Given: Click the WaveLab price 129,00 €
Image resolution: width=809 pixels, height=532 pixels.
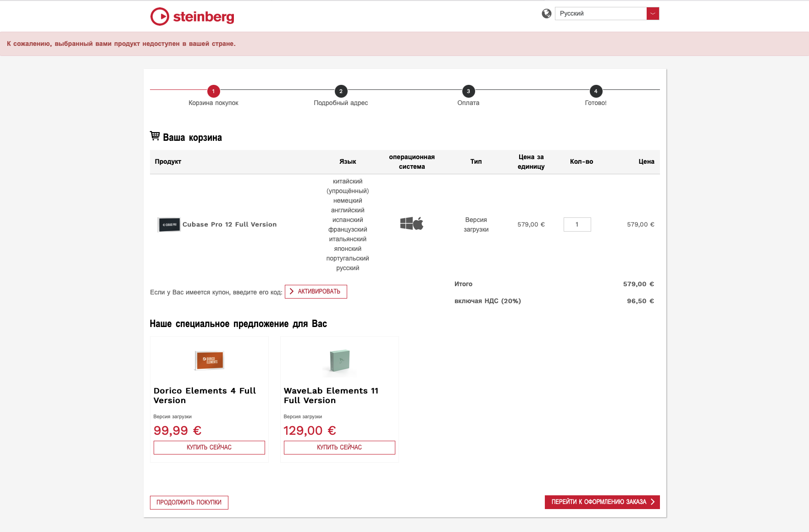Looking at the screenshot, I should pos(310,431).
